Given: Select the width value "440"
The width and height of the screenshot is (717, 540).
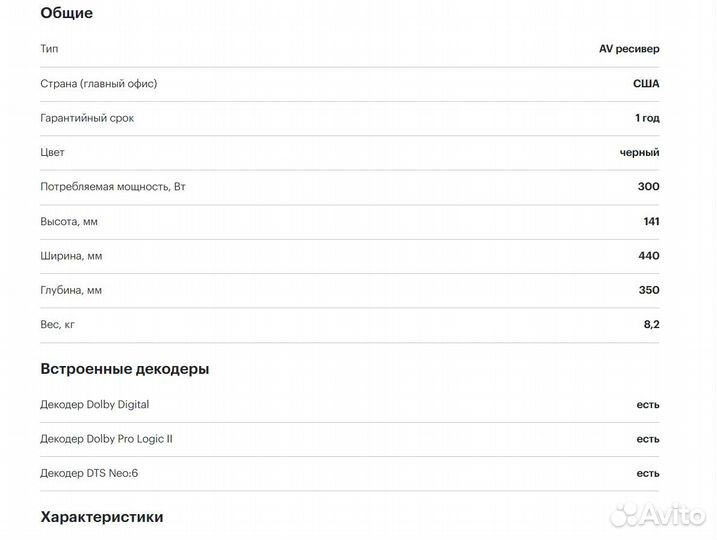Looking at the screenshot, I should coord(648,256).
